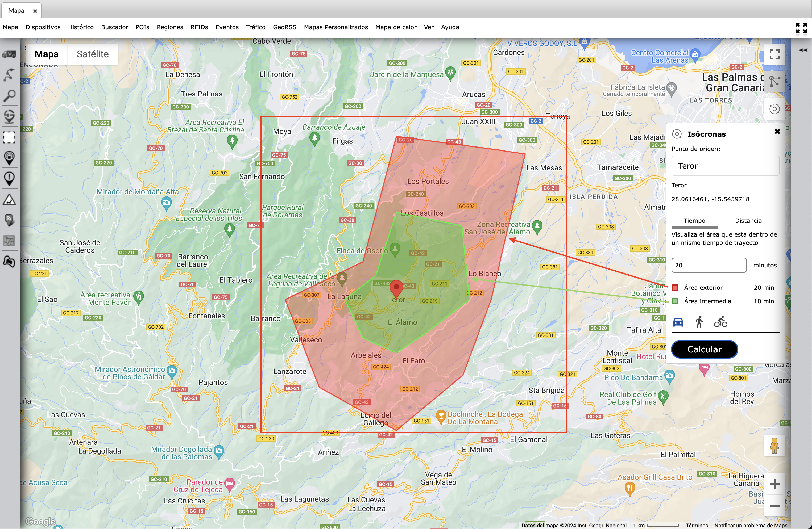Click the '10 min' Área intermedia value
This screenshot has height=529, width=812.
(x=764, y=301)
